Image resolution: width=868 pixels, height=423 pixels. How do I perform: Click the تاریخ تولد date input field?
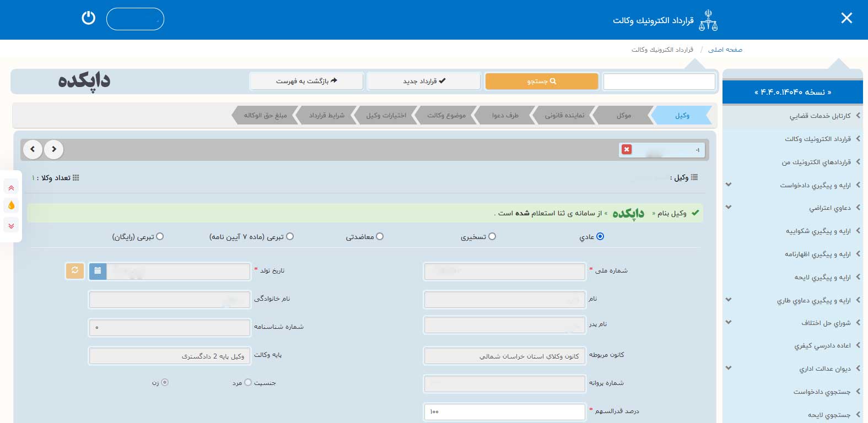[x=178, y=271]
